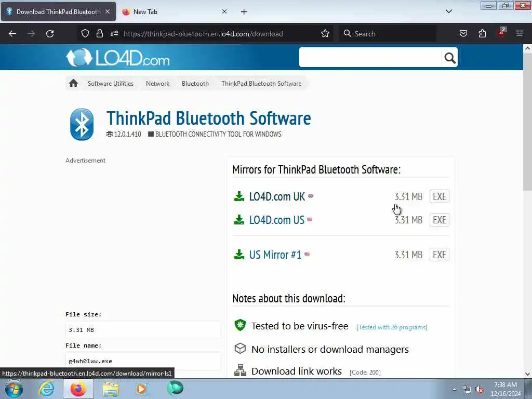Open the ThinkPad Bluetooth Software breadcrumb
This screenshot has height=399, width=532.
(x=261, y=84)
